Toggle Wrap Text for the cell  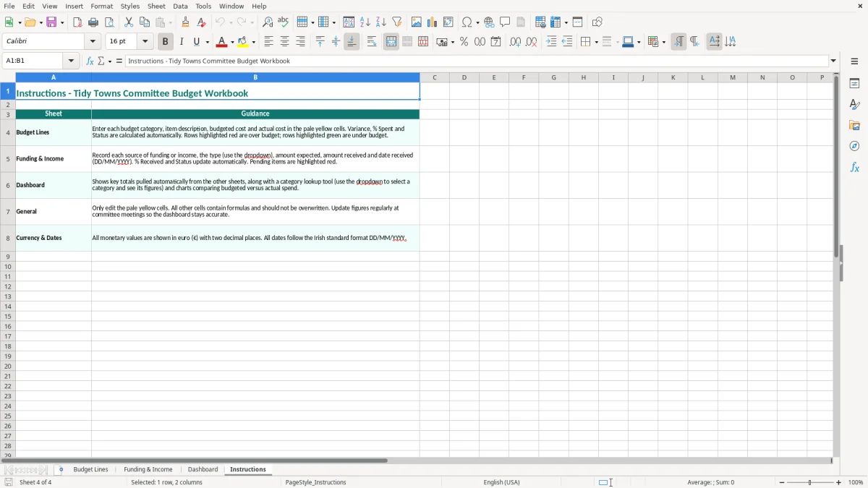pyautogui.click(x=372, y=42)
